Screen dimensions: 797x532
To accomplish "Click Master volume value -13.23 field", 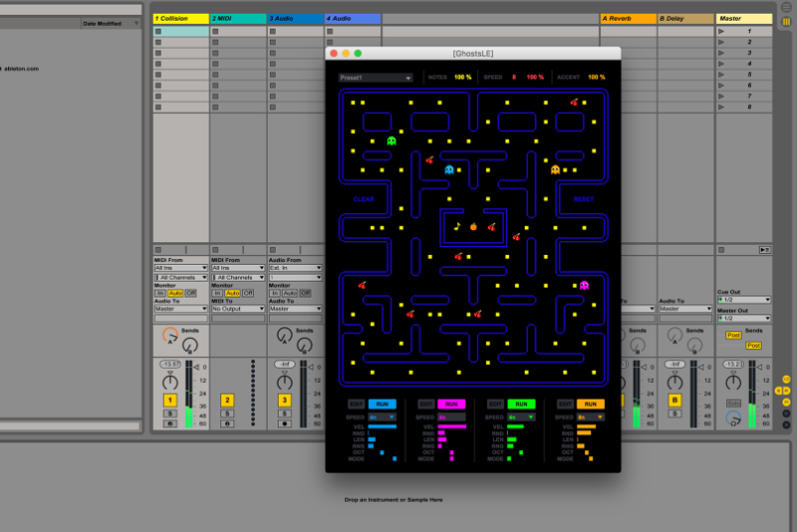I will pos(732,365).
